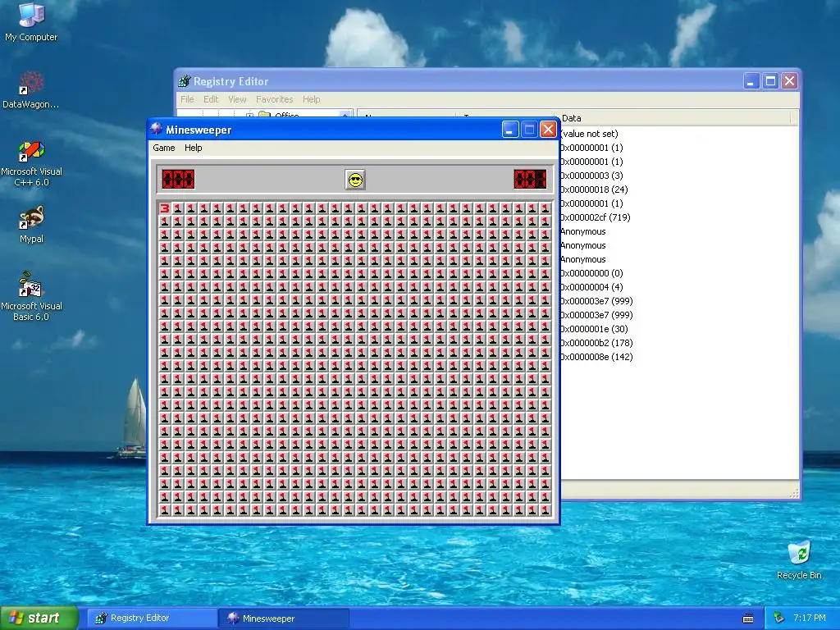The width and height of the screenshot is (840, 630).
Task: Select the Microsoft Visual C++ 6.0 shortcut
Action: click(x=31, y=163)
